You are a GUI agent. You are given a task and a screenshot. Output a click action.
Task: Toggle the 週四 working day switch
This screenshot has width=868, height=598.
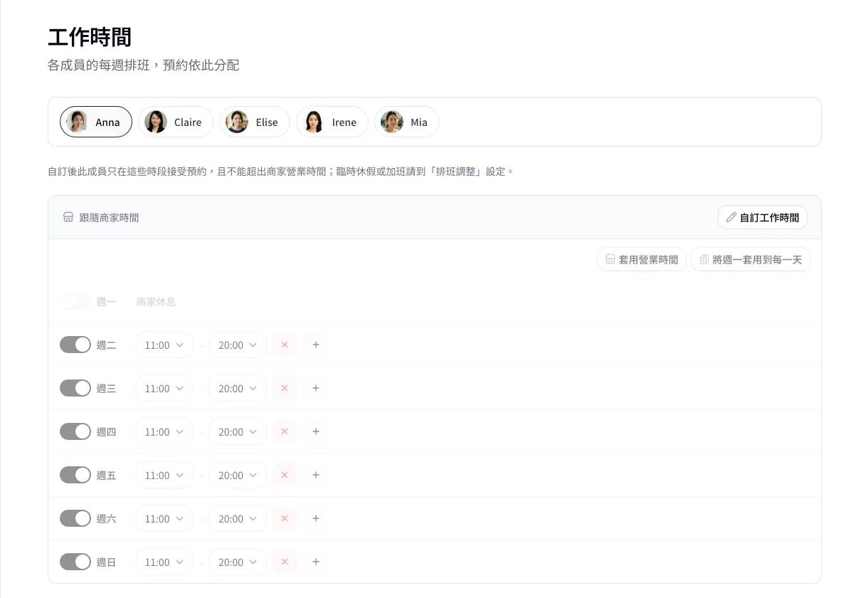pyautogui.click(x=75, y=431)
